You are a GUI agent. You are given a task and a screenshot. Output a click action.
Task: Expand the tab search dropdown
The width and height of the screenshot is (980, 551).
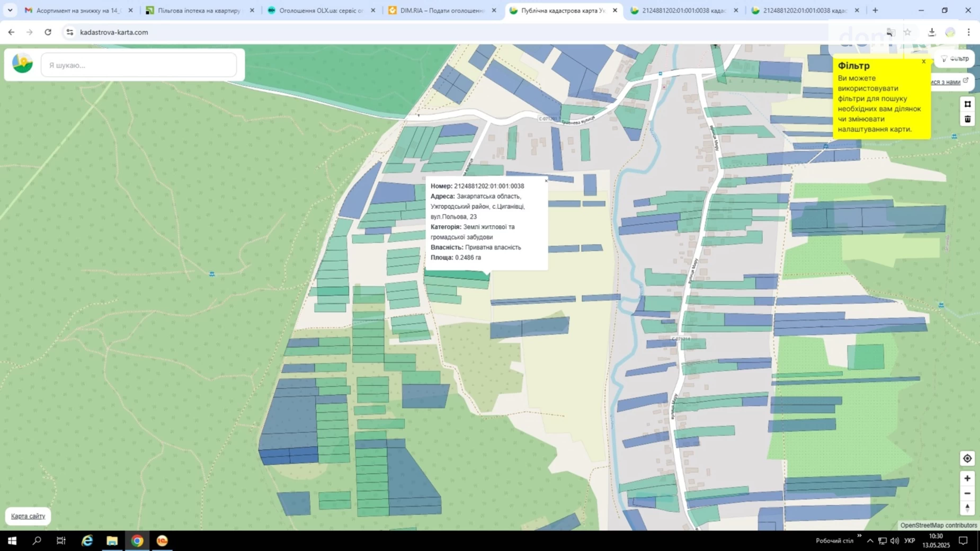pos(10,10)
